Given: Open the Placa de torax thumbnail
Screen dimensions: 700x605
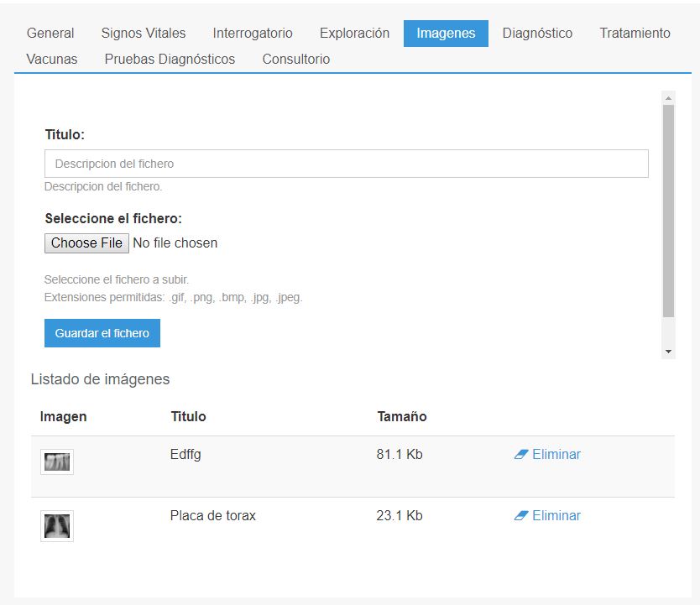Looking at the screenshot, I should click(x=57, y=526).
